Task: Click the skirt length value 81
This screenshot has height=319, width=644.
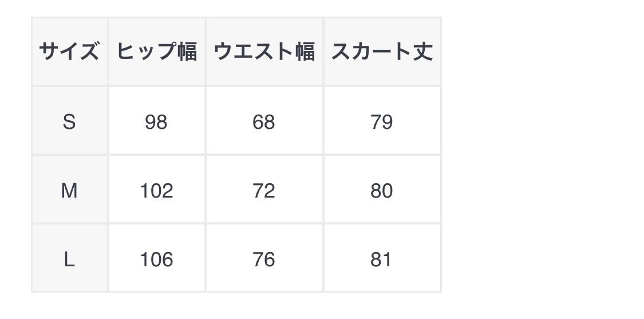Action: click(x=382, y=259)
